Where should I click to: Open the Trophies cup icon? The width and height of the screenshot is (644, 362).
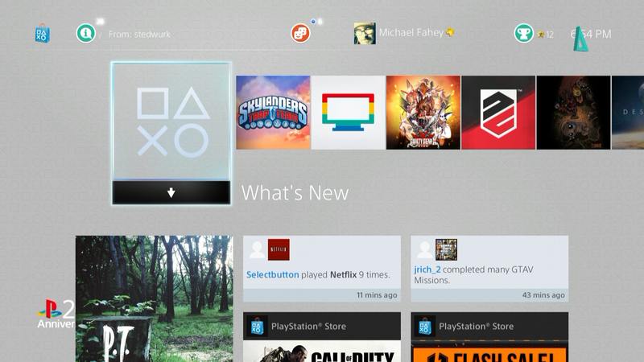pyautogui.click(x=524, y=33)
